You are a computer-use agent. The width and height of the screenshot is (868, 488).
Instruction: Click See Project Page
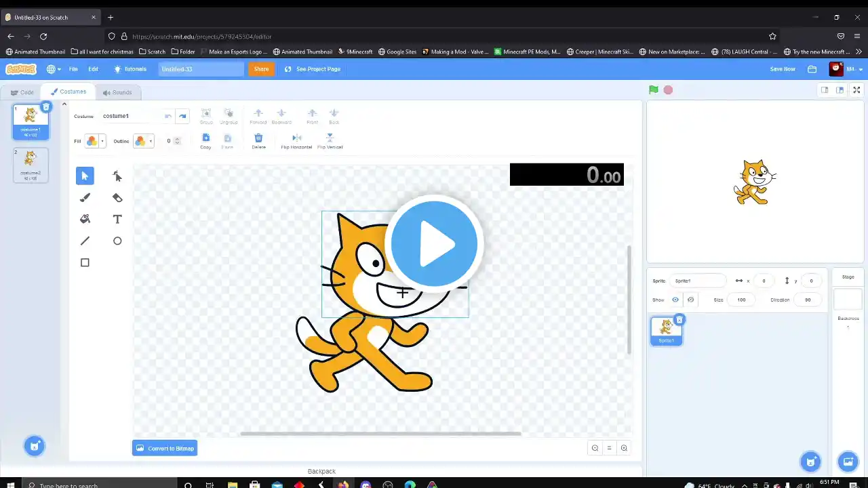point(313,69)
